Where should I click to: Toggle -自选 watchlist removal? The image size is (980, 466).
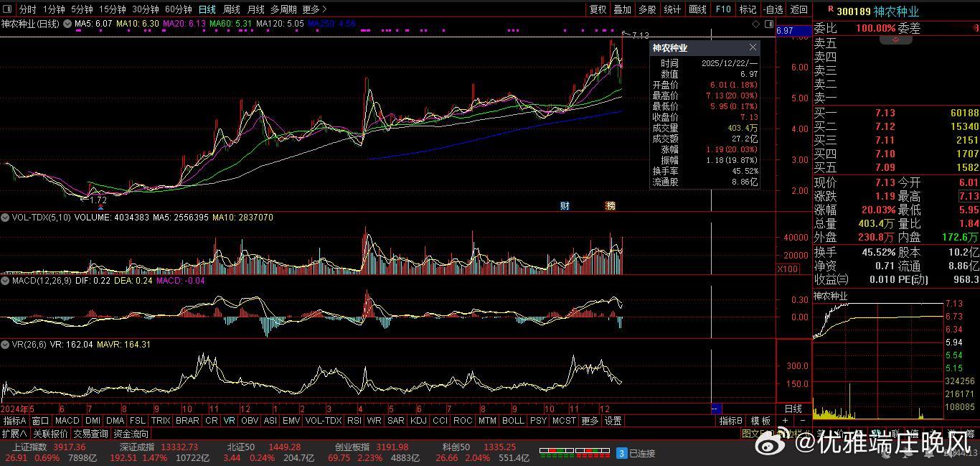tap(773, 9)
